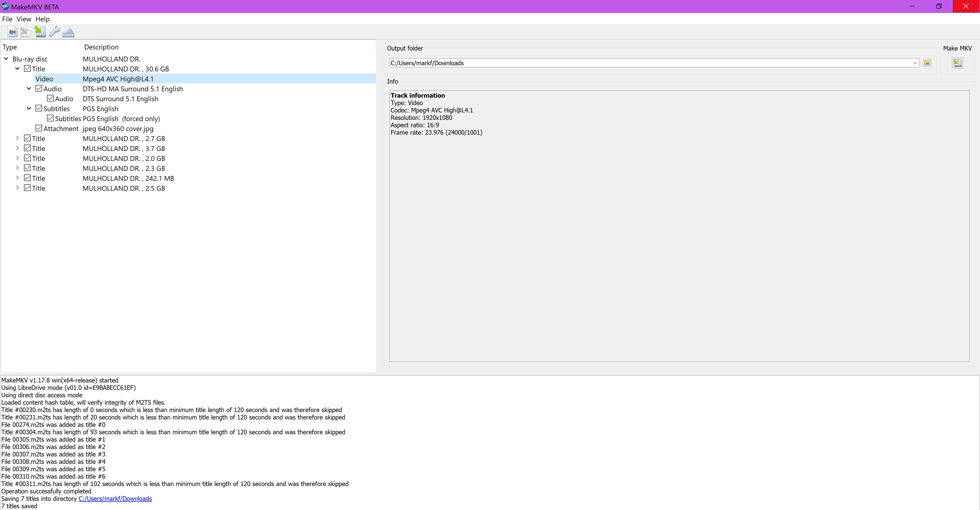Open the C:/Users/markf/Downloads log link
The height and width of the screenshot is (510, 980).
tap(115, 499)
